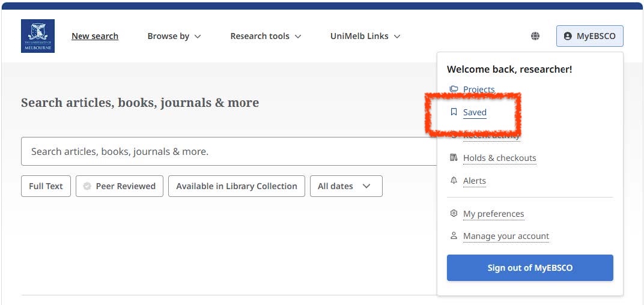Expand the Browse by menu
This screenshot has width=644, height=305.
click(174, 36)
